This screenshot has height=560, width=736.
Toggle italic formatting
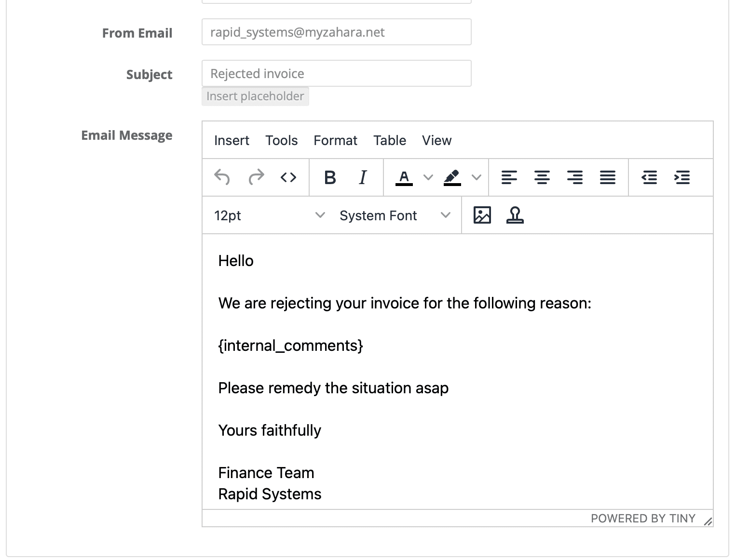coord(363,177)
